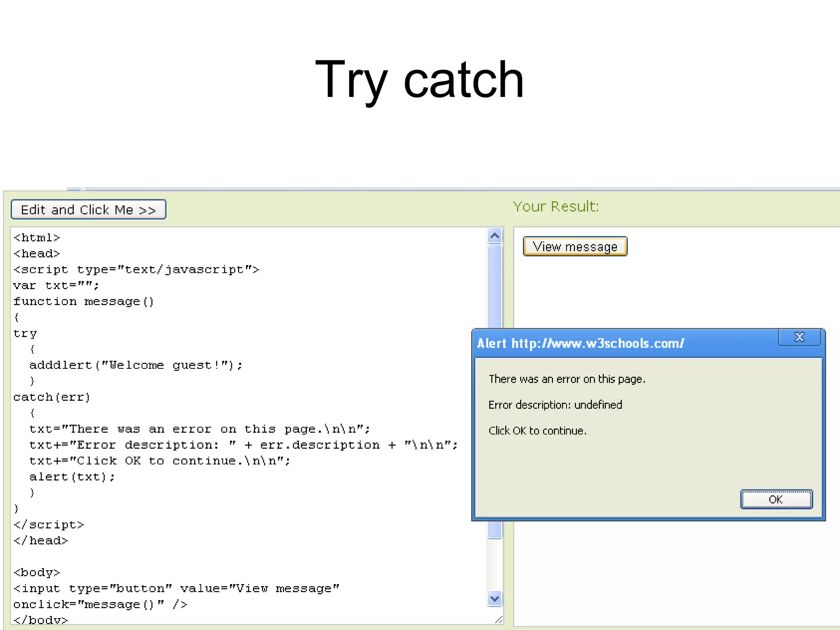Screen dimensions: 840x630
Task: Click the code editor scroll down arrow
Action: [x=495, y=598]
